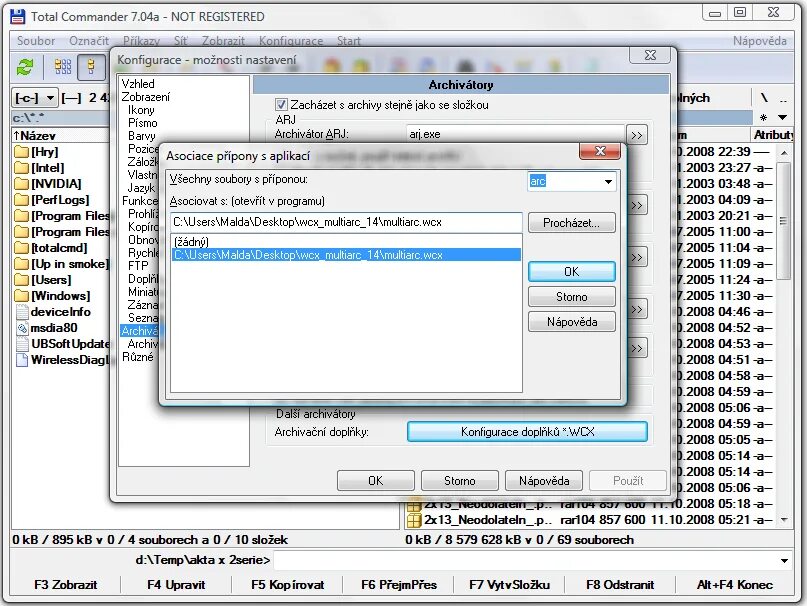The image size is (807, 606).
Task: Click Alt+F4 Konec button
Action: coord(735,585)
